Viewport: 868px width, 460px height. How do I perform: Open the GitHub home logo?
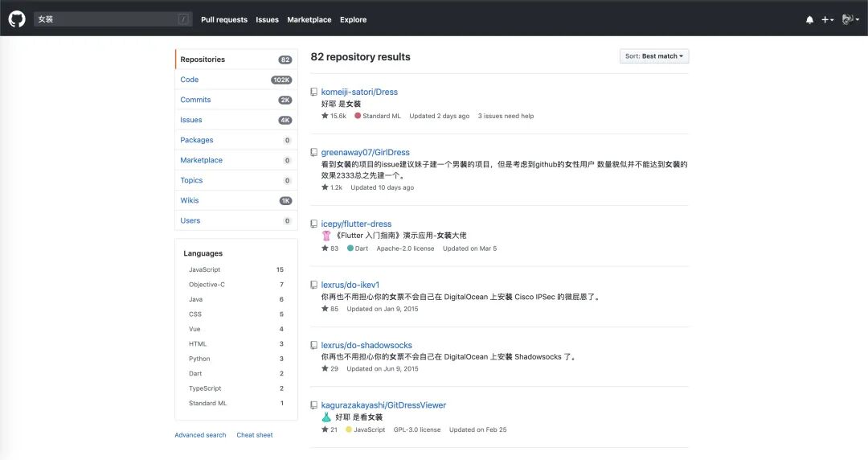pyautogui.click(x=17, y=19)
